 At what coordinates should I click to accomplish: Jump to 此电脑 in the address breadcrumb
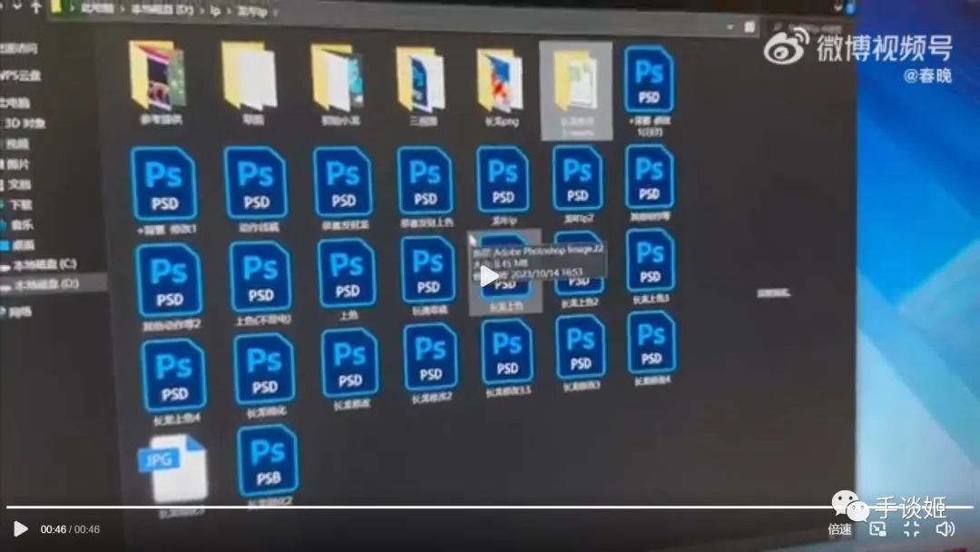97,9
